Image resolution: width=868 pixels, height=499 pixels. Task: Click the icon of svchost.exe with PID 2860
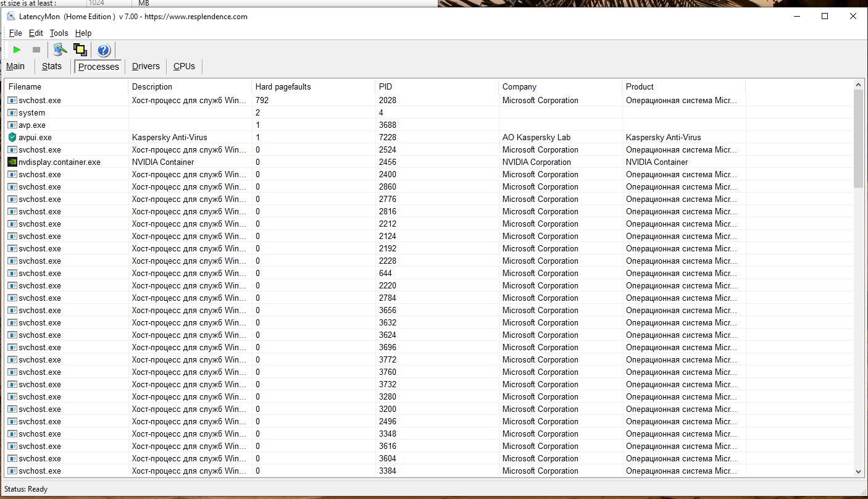(12, 187)
